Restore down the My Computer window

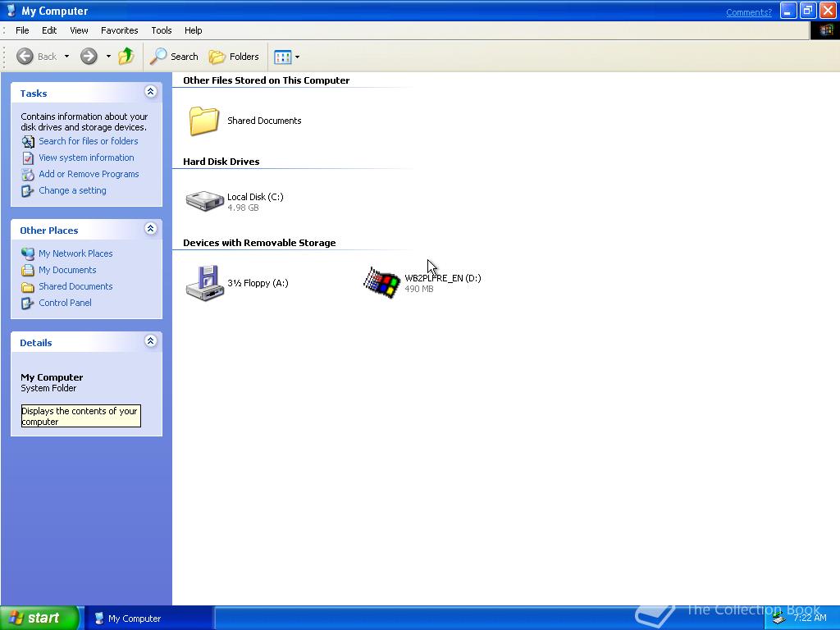(x=808, y=11)
